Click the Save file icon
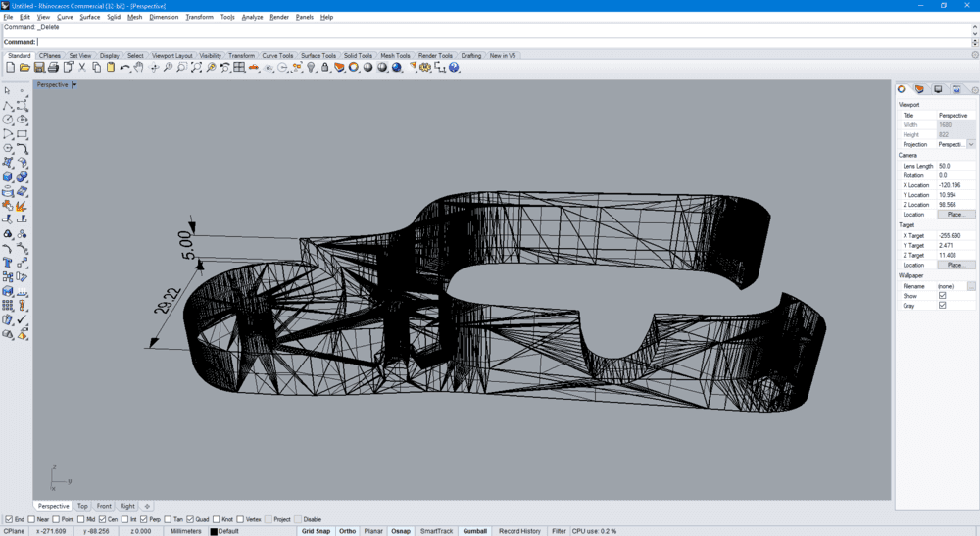The height and width of the screenshot is (536, 980). click(39, 68)
